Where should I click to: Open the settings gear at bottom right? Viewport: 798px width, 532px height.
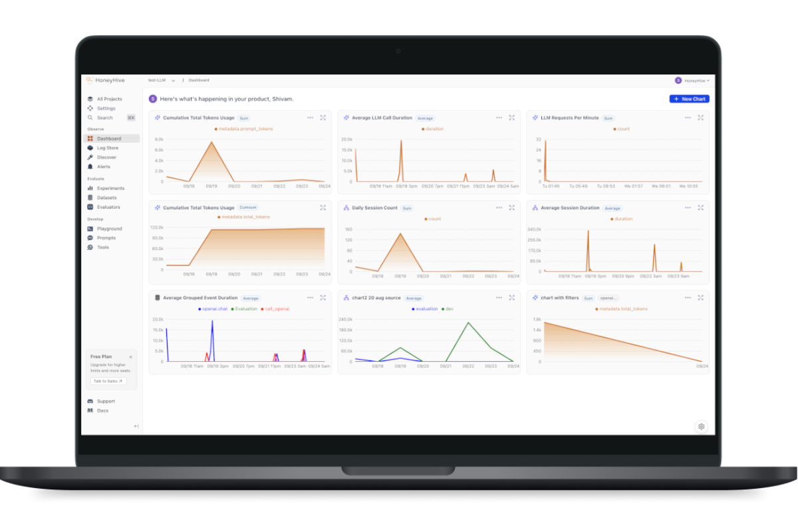702,426
